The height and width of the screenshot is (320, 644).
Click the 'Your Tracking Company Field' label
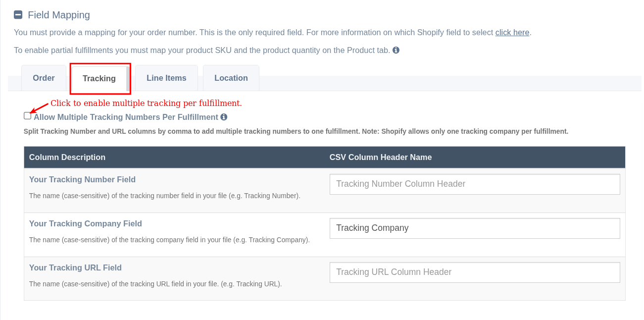pyautogui.click(x=85, y=223)
